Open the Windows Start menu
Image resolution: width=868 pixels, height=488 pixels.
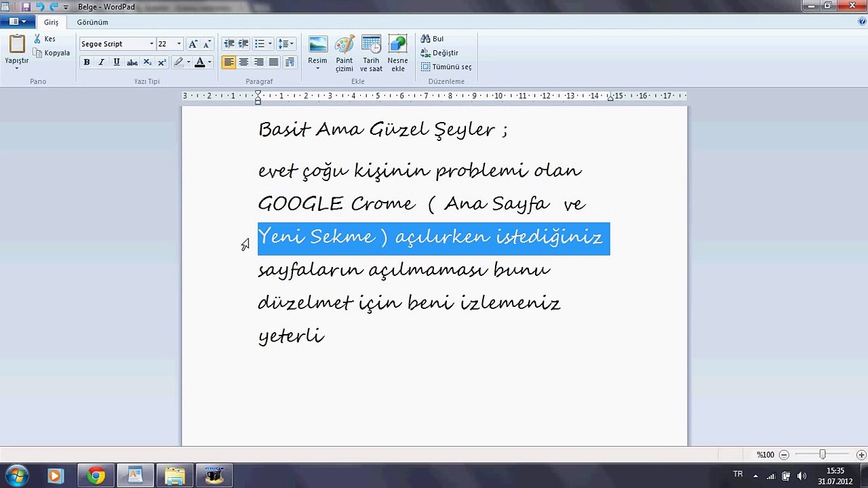click(x=16, y=476)
